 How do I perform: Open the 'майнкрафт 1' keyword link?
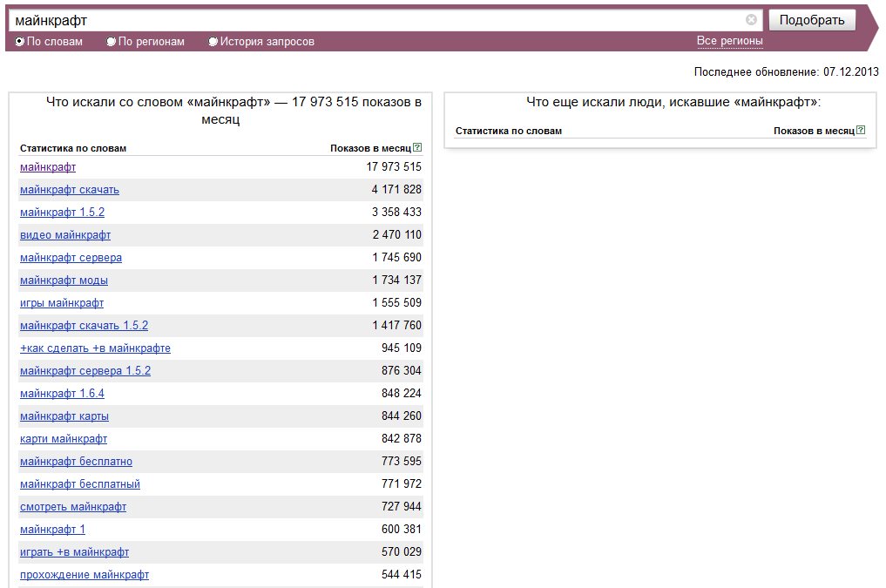52,530
